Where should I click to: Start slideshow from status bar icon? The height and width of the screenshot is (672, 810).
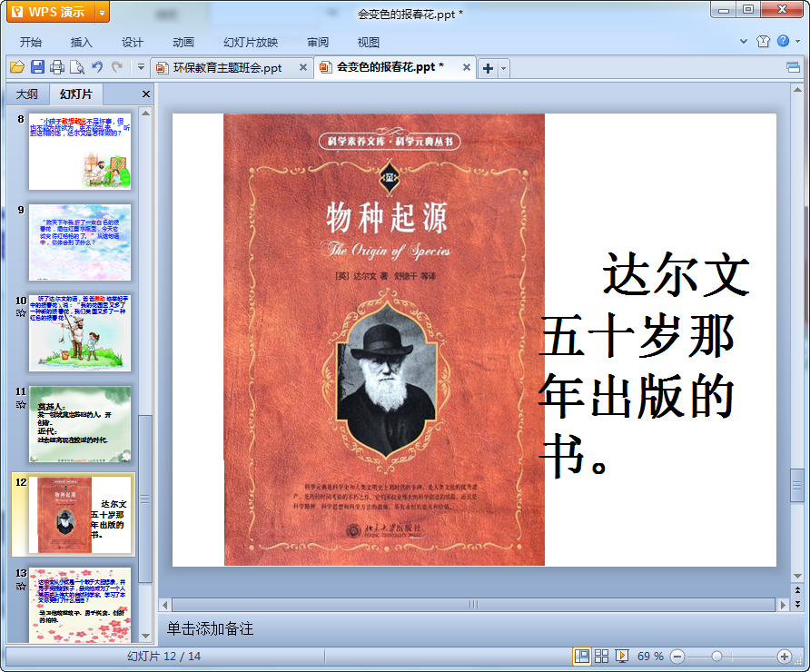click(x=621, y=656)
